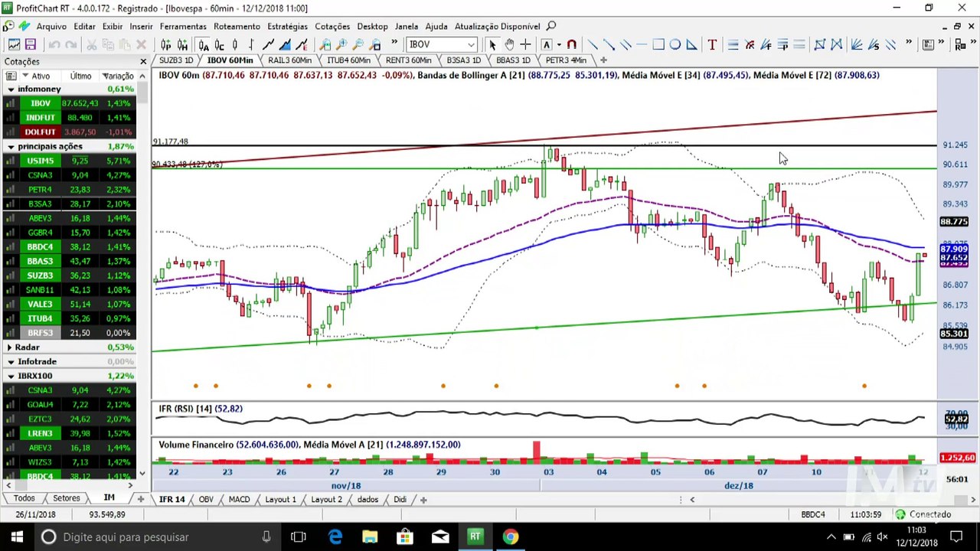This screenshot has height=551, width=980.
Task: Toggle the crosshair cursor tool
Action: click(525, 44)
